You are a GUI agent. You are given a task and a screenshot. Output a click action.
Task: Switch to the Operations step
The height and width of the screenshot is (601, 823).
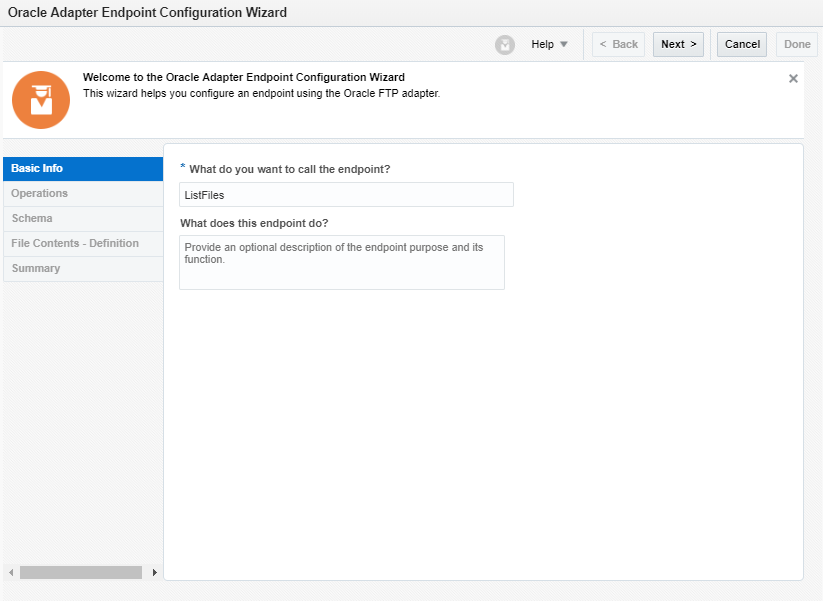(83, 194)
